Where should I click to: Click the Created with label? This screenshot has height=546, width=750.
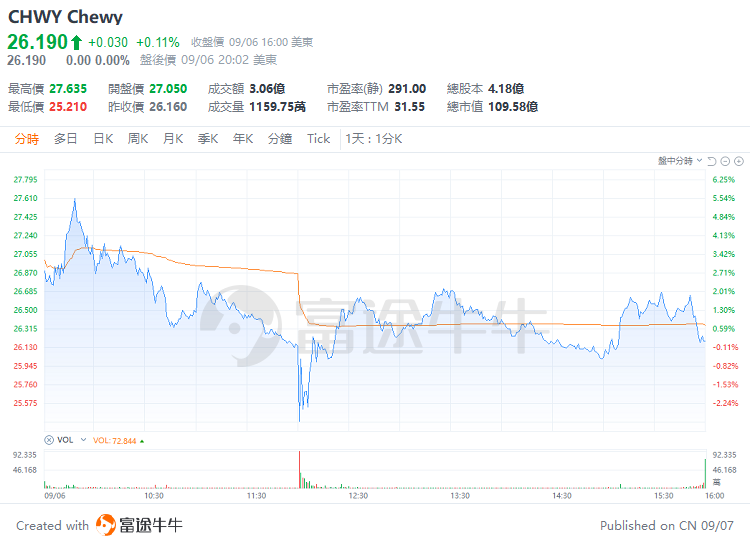click(x=53, y=525)
